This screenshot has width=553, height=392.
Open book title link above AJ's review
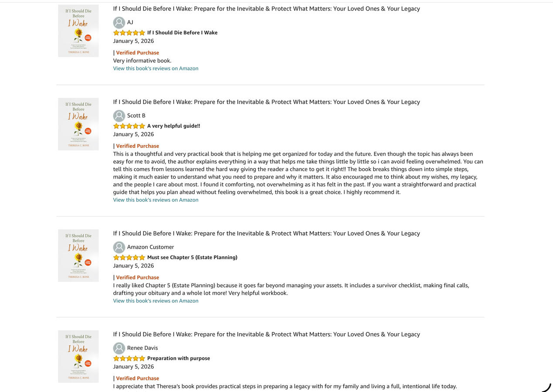pyautogui.click(x=266, y=9)
